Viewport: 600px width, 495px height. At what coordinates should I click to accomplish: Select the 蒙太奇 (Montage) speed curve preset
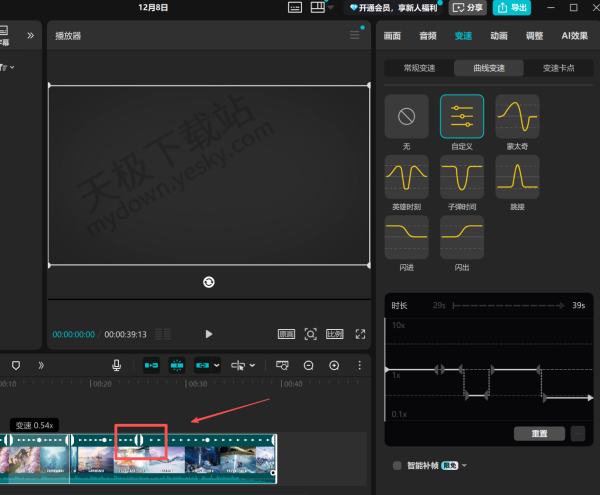517,117
